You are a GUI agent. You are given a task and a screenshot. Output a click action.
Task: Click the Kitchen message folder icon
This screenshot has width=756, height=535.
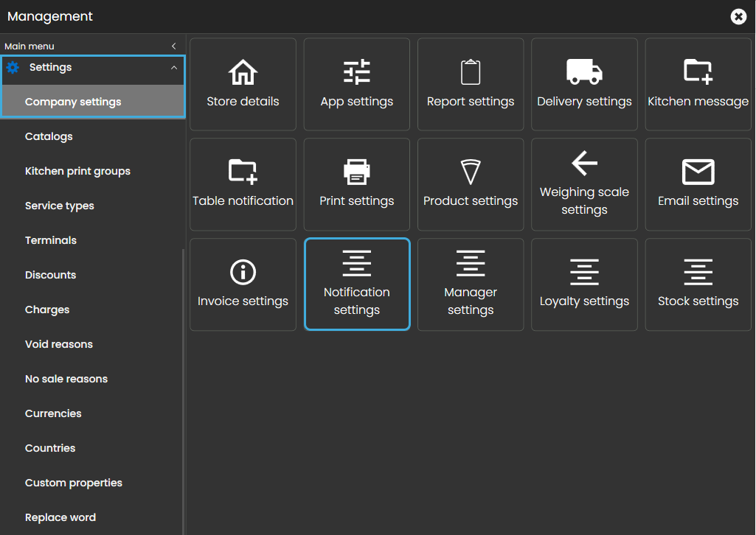coord(698,72)
